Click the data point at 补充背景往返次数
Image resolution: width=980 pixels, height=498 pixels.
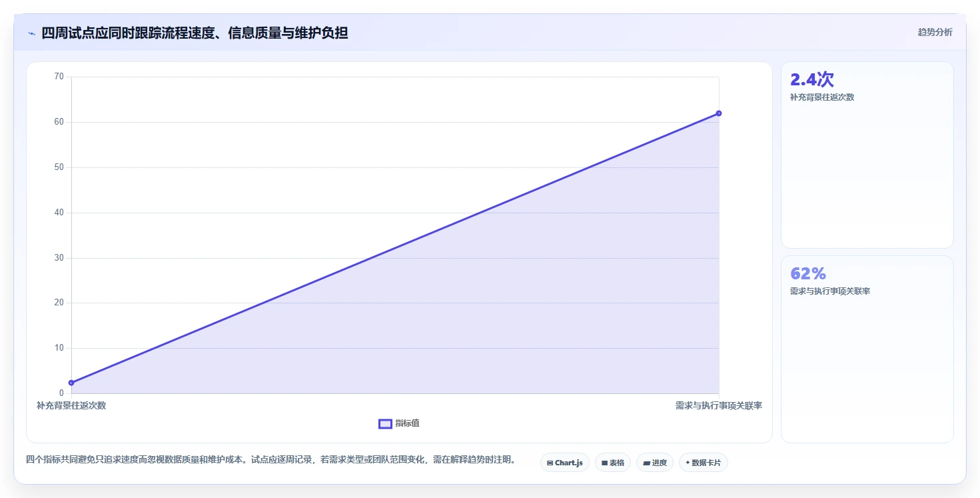coord(71,383)
